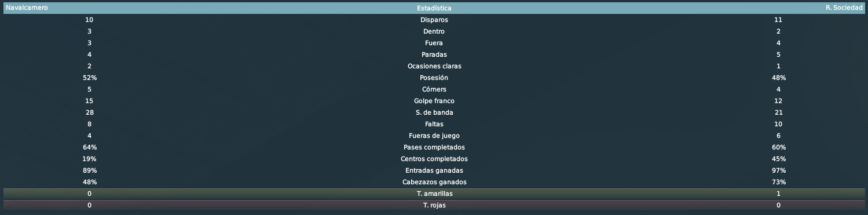Image resolution: width=868 pixels, height=215 pixels.
Task: Click the Pases completados label
Action: tap(434, 147)
